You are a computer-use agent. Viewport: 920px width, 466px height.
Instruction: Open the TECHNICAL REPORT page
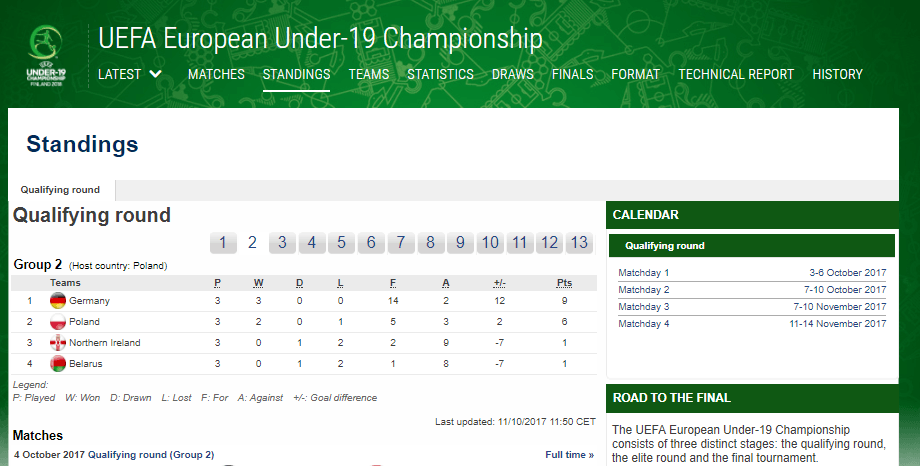click(x=736, y=74)
